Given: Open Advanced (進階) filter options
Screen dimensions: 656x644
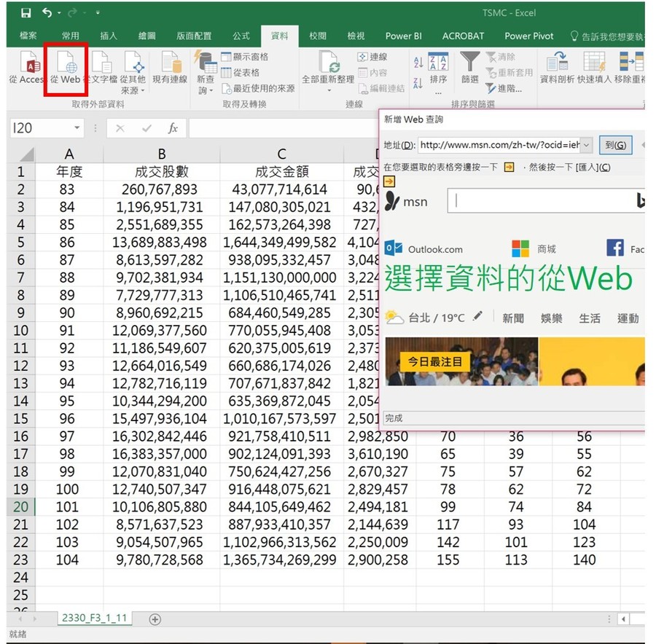Looking at the screenshot, I should 504,88.
